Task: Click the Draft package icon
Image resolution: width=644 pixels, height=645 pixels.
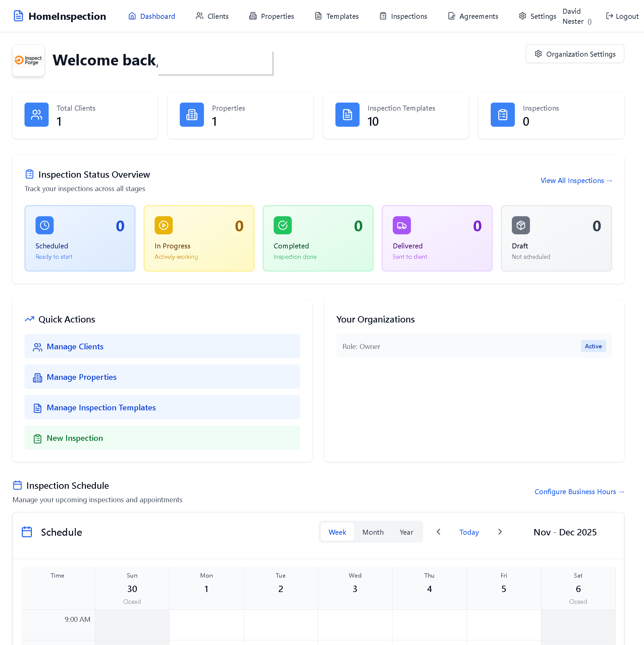Action: (521, 225)
